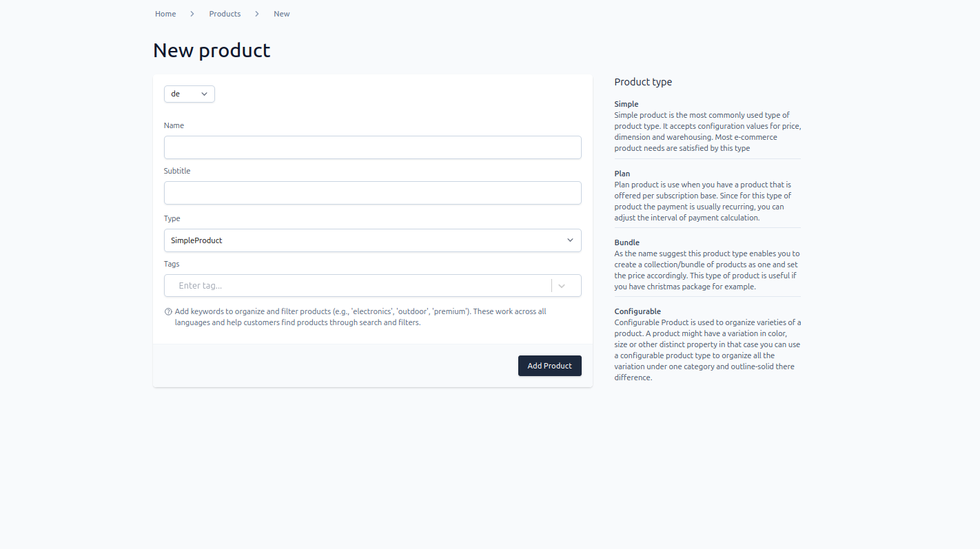
Task: Open the 'de' language dropdown
Action: [190, 94]
